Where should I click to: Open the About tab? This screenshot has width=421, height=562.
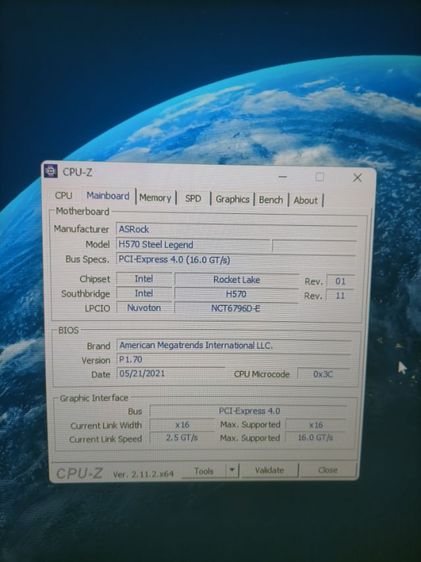click(x=306, y=200)
